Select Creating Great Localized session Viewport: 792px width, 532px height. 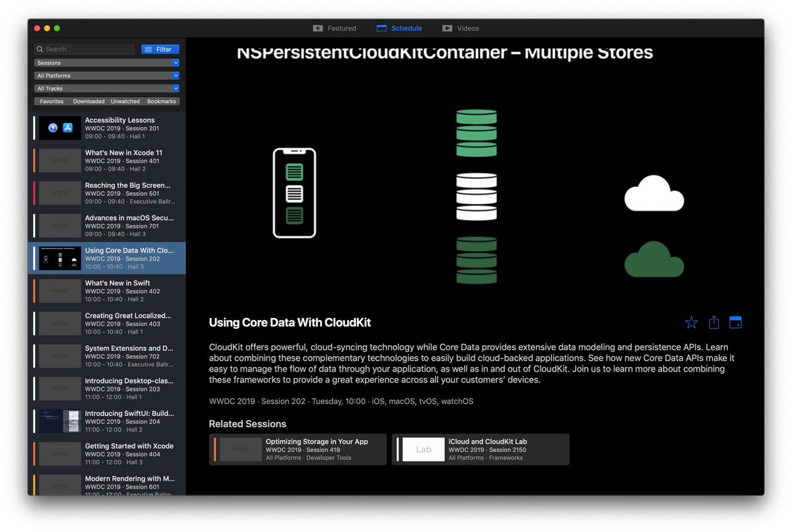click(x=108, y=323)
